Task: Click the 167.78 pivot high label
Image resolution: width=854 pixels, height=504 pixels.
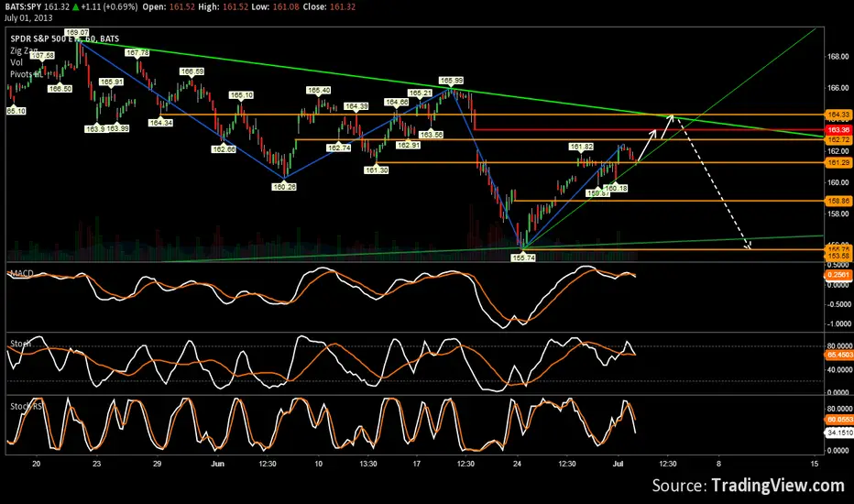Action: click(137, 53)
